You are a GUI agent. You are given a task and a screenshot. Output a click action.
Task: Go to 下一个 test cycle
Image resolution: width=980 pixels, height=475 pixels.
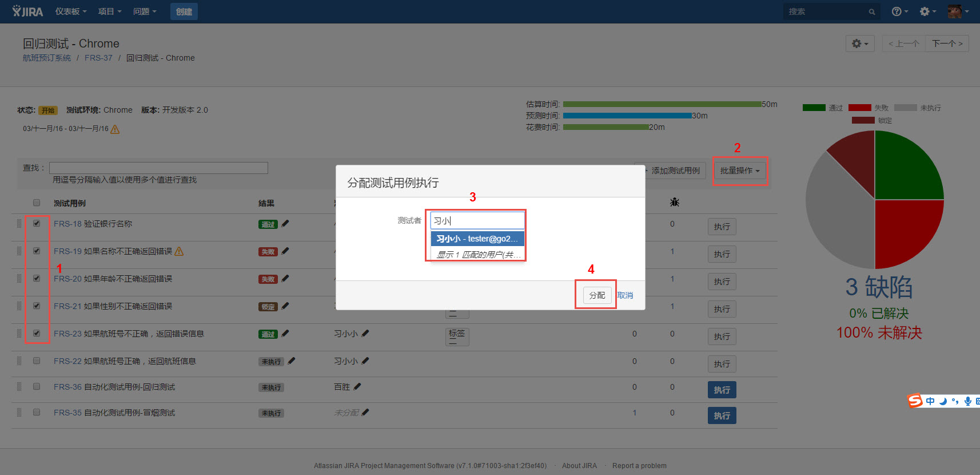coord(947,43)
